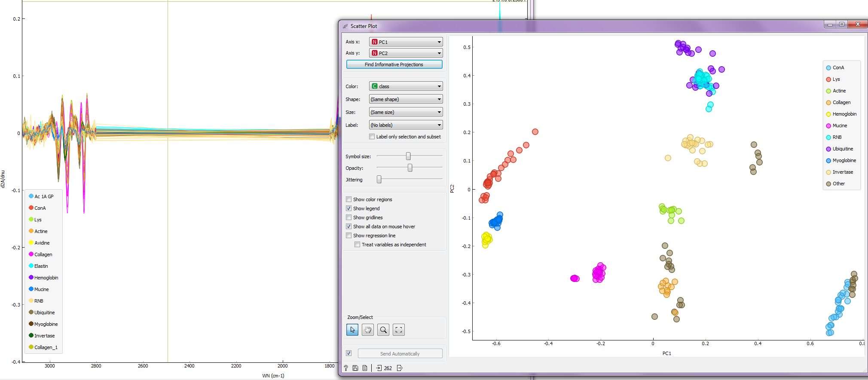Click the Symbol size slider handle
868x380 pixels.
tap(408, 156)
